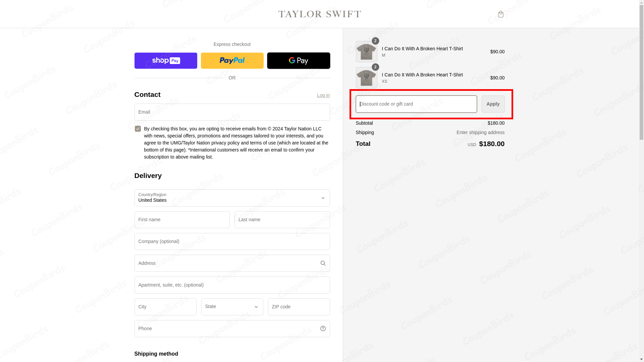Click the address search magnifier icon
Viewport: 644px width, 362px height.
pos(323,263)
